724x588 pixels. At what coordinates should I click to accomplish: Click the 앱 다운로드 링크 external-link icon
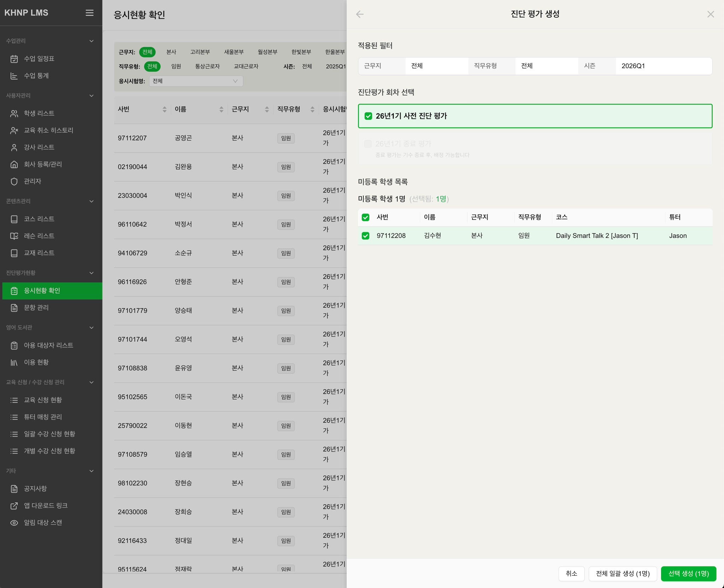[14, 506]
